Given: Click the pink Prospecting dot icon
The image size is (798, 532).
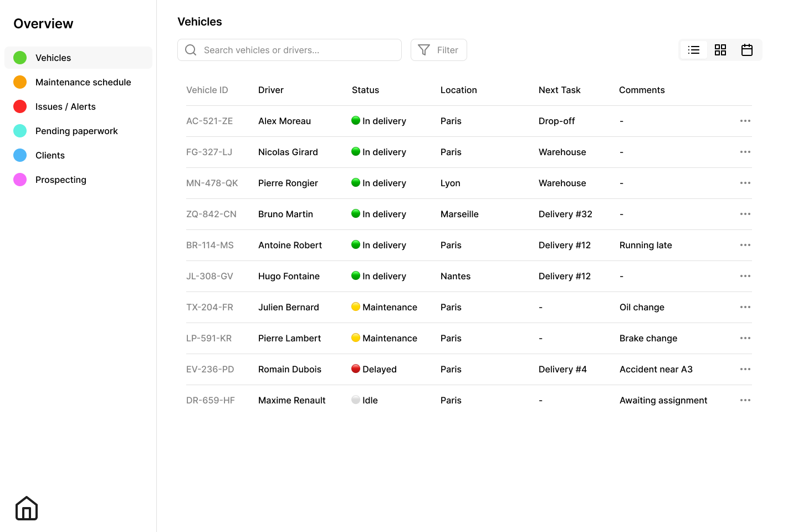Looking at the screenshot, I should click(20, 180).
